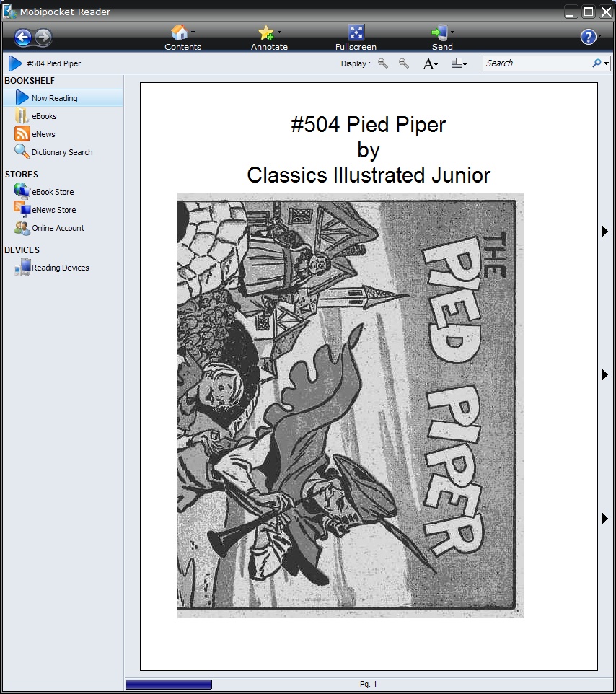
Task: Click the Reading Devices icon
Action: click(22, 268)
